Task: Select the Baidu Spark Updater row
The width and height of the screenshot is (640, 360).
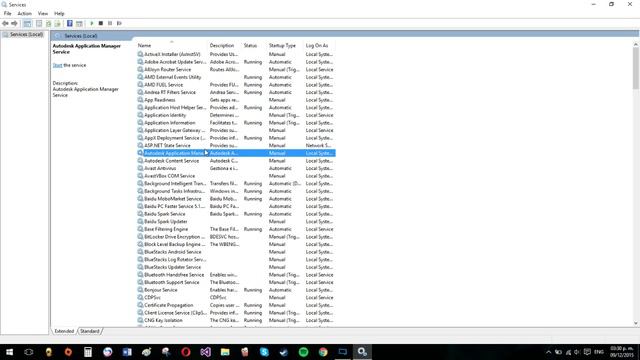Action: [236, 222]
